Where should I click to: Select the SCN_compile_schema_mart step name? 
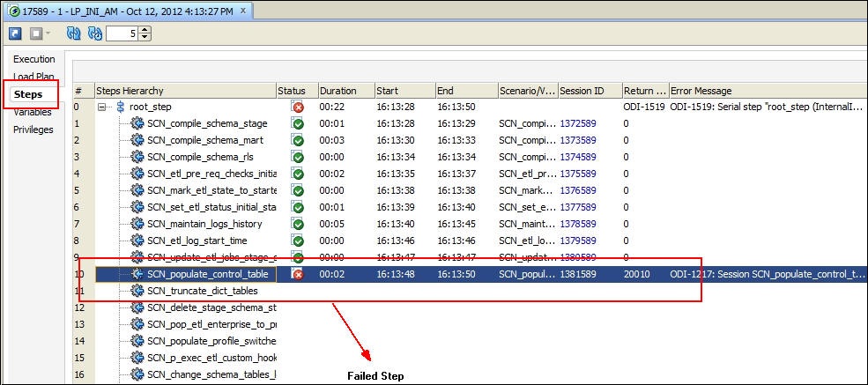(x=205, y=140)
